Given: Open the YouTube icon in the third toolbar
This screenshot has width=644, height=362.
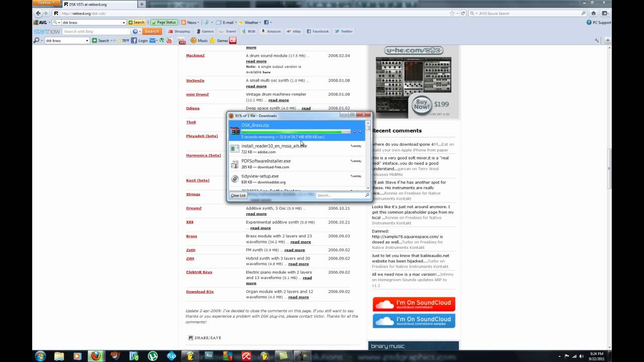Looking at the screenshot, I should click(x=169, y=41).
